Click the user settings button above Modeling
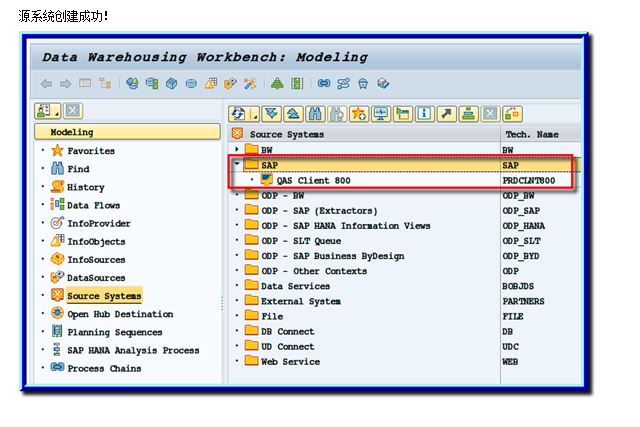The height and width of the screenshot is (427, 640). tap(47, 111)
